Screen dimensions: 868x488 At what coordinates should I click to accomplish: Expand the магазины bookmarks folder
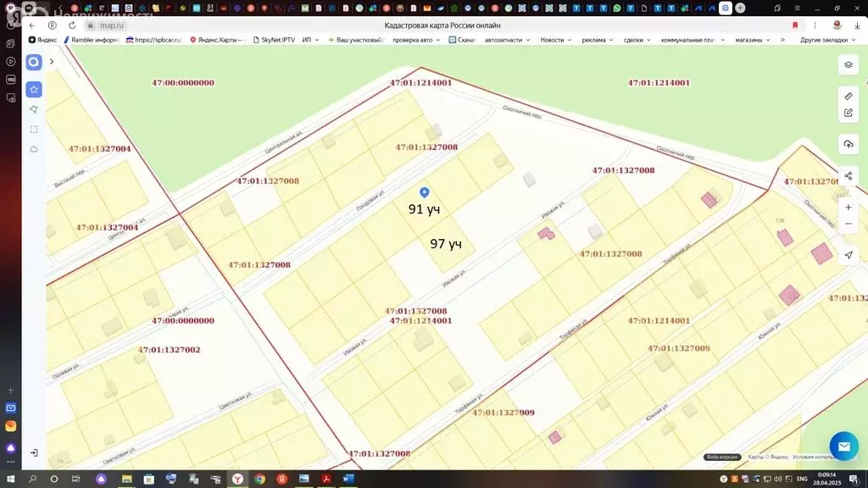(x=753, y=40)
